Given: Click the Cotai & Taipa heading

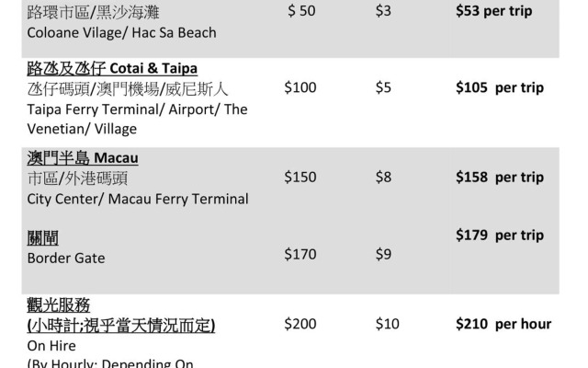Looking at the screenshot, I should pos(112,68).
